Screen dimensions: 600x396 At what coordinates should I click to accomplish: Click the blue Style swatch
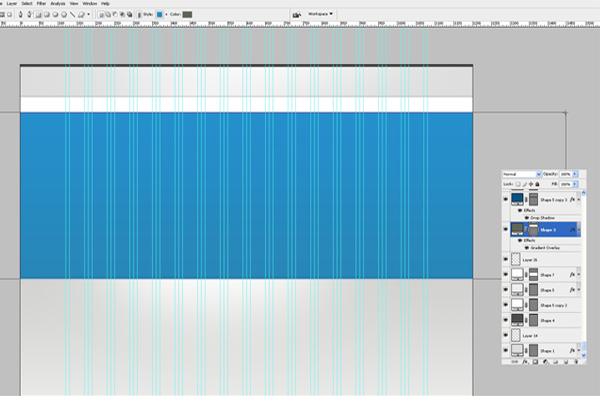(x=160, y=15)
